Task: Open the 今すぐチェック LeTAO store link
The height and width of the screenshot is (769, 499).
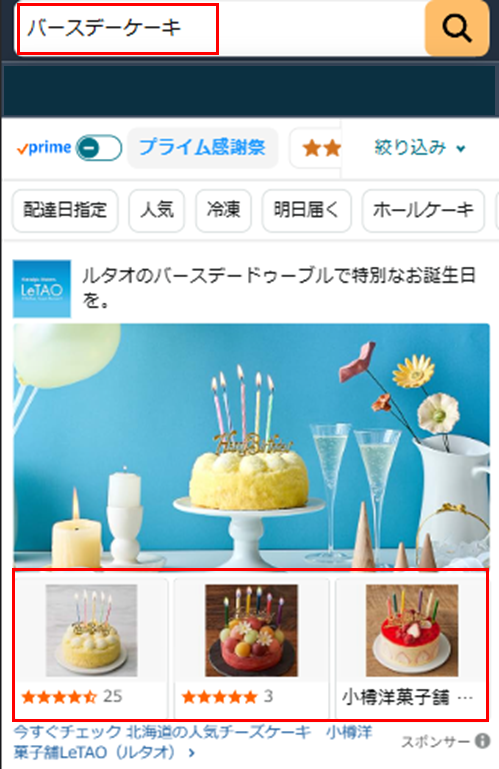Action: (192, 742)
